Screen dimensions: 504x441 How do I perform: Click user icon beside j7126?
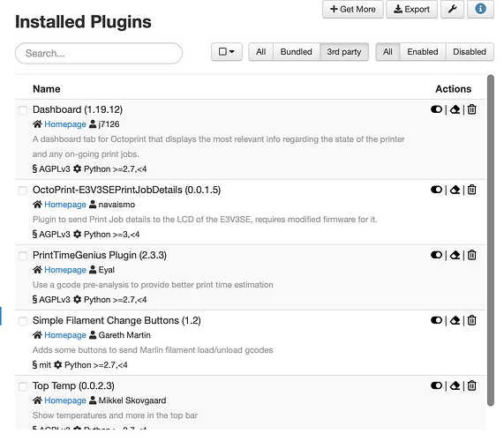(93, 124)
